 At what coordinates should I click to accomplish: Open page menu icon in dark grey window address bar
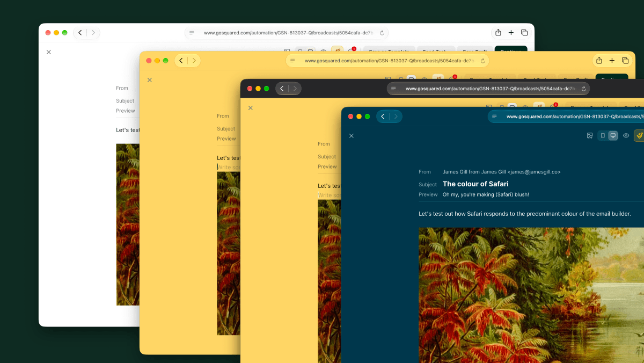click(x=393, y=89)
